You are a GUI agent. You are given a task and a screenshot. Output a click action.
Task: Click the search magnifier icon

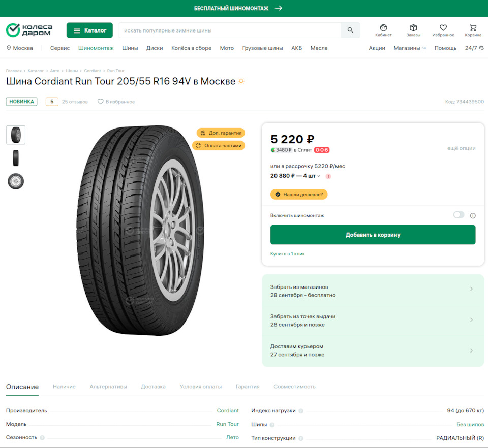coord(350,30)
